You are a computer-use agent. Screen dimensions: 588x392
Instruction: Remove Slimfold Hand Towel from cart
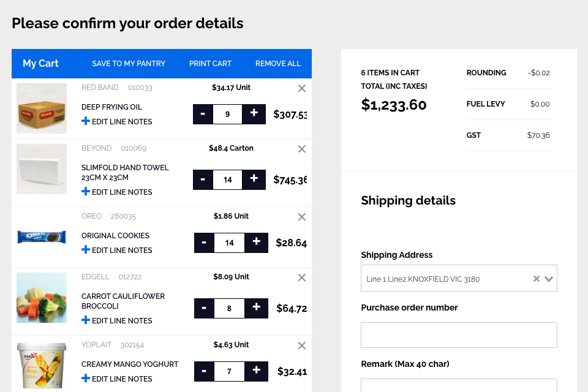tap(301, 149)
